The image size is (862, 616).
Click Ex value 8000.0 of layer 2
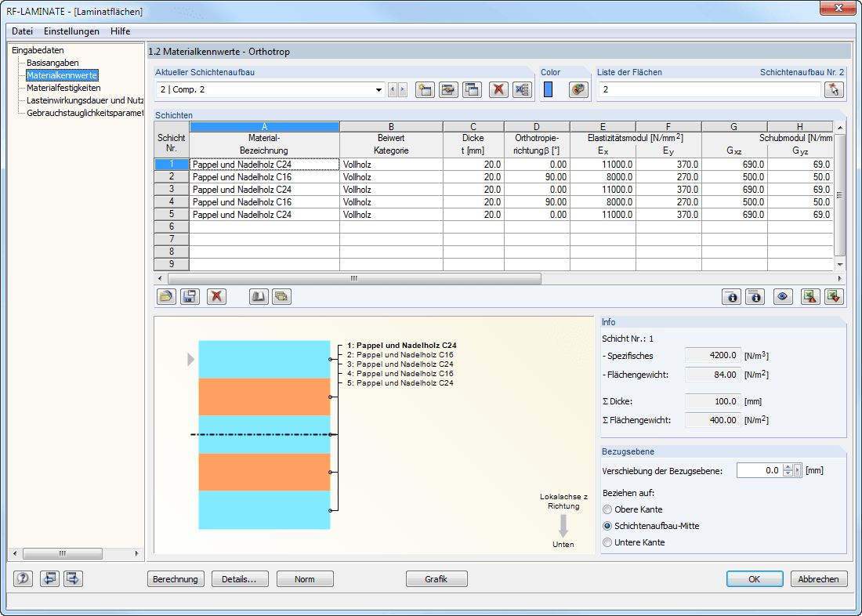pyautogui.click(x=603, y=177)
